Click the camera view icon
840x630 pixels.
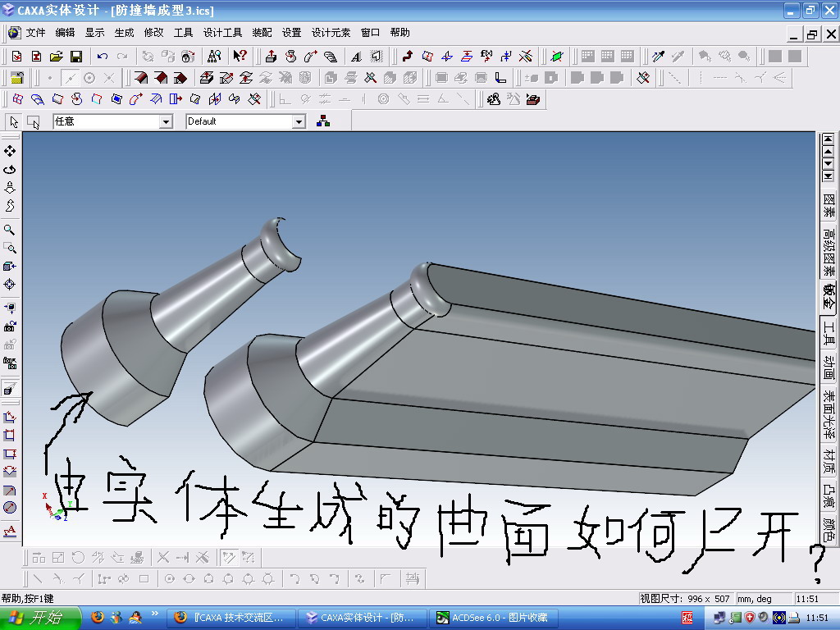10,326
